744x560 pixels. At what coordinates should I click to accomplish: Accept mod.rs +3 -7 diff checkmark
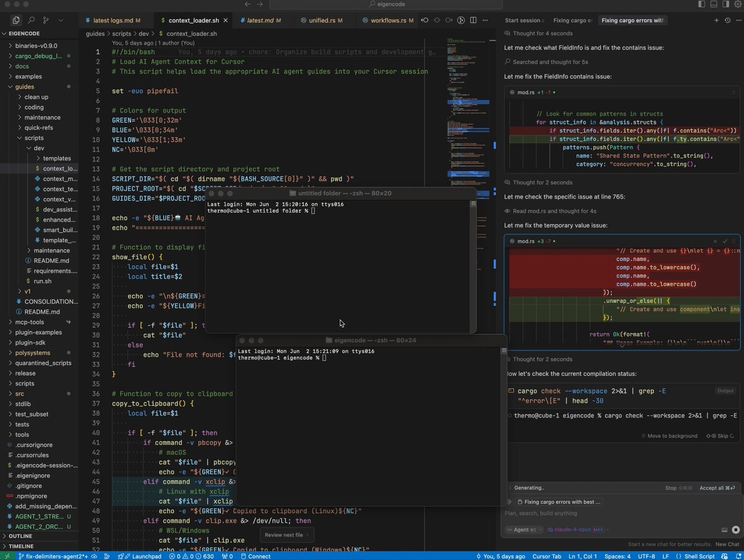pos(725,241)
